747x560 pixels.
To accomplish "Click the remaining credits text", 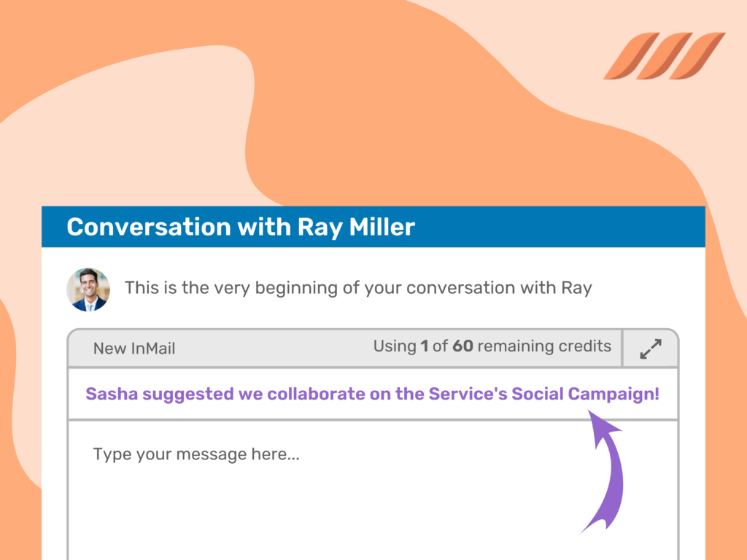I will point(543,346).
